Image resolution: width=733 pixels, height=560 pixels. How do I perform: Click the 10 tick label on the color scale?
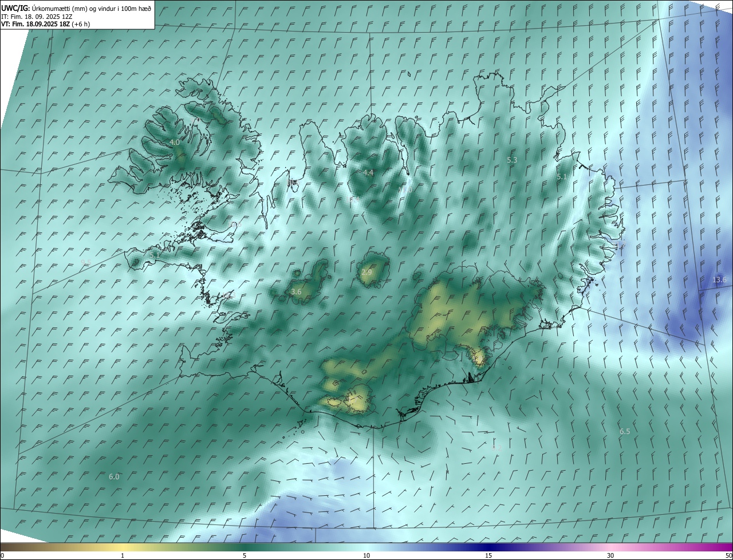[x=366, y=555]
